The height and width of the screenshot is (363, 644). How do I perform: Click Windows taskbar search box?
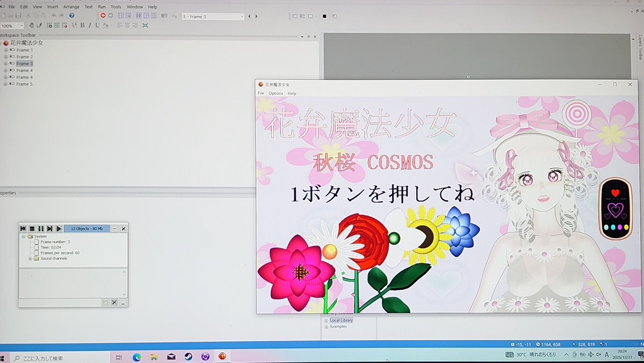coord(60,358)
